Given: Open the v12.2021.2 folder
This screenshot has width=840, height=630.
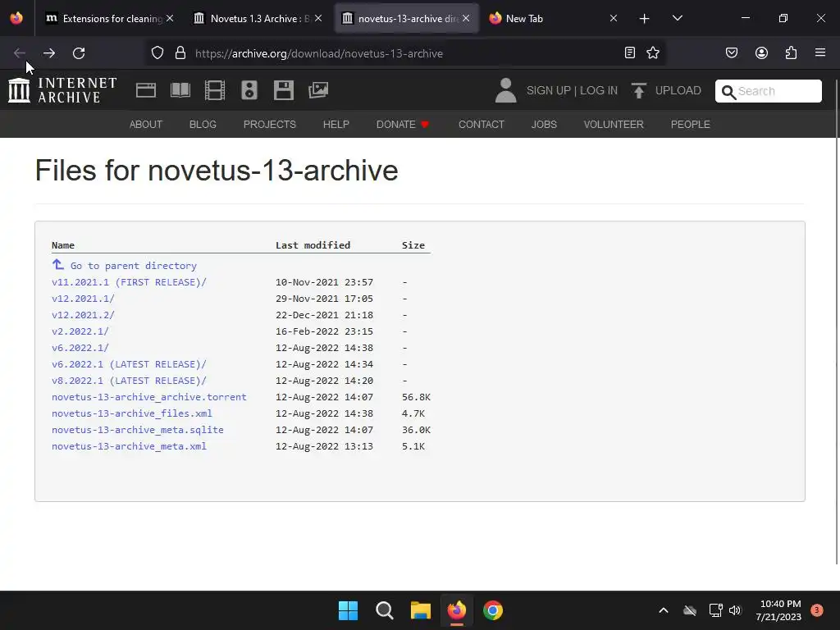Looking at the screenshot, I should 83,315.
